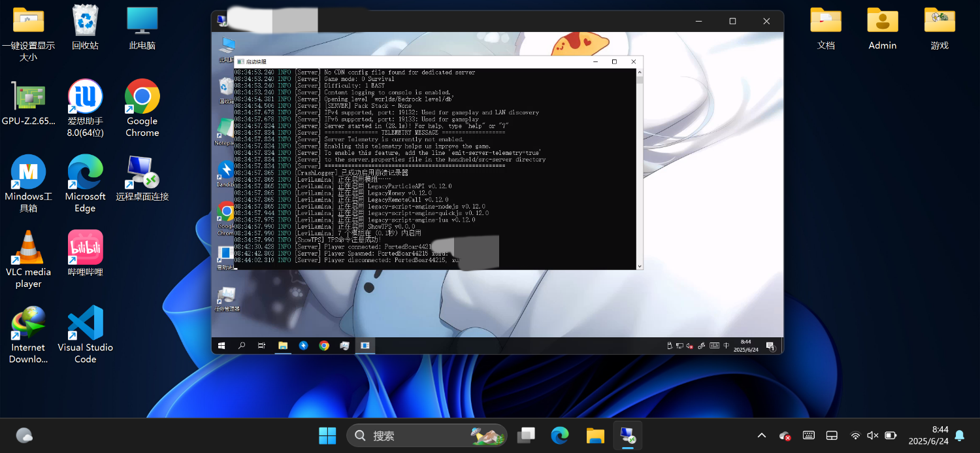This screenshot has width=980, height=453.
Task: Open the 任务管理器 shortcut on the remote desktop
Action: tap(227, 299)
